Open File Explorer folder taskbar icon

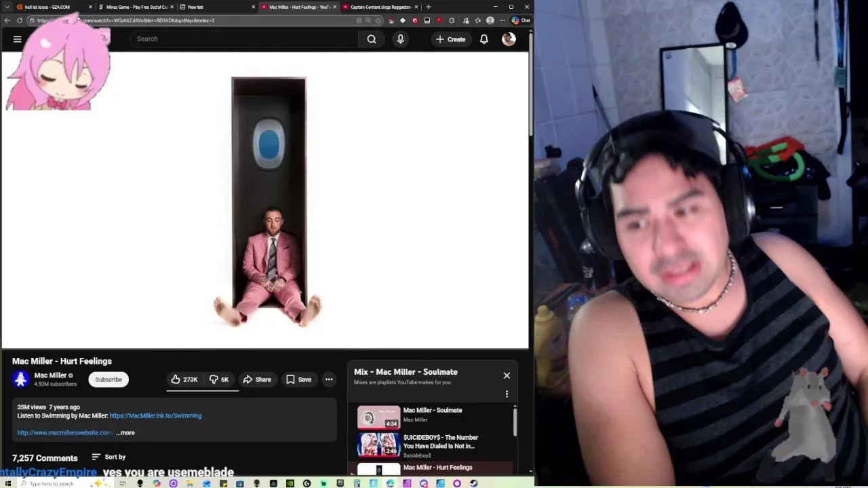point(190,483)
